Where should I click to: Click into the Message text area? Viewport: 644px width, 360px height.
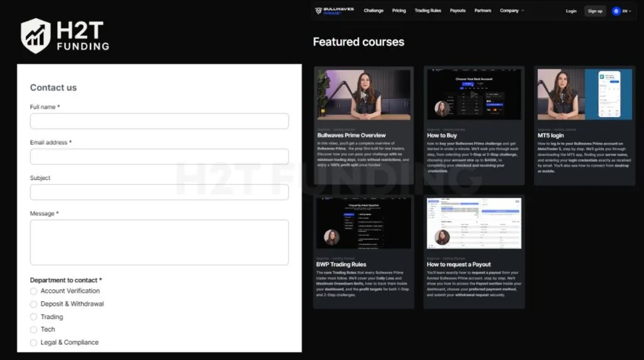click(159, 242)
